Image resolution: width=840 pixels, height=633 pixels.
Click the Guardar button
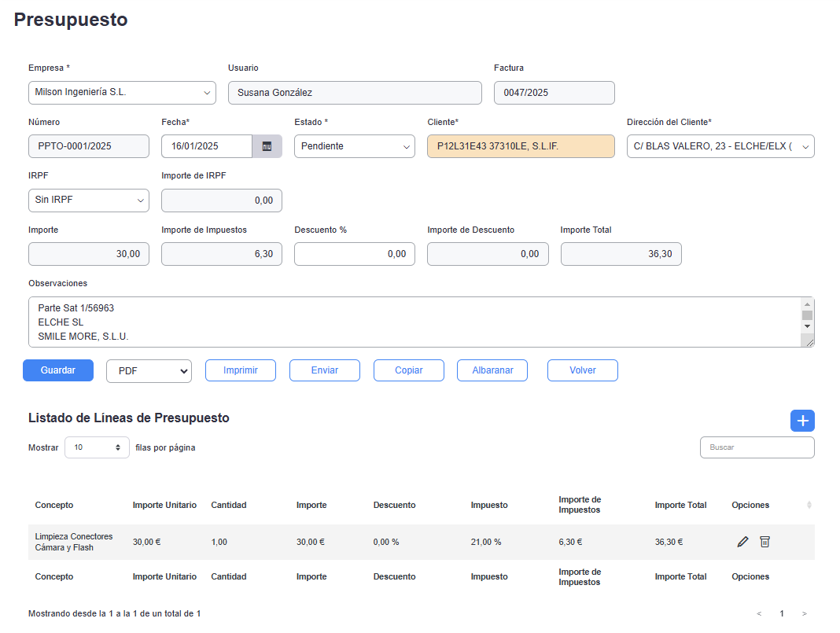[58, 370]
